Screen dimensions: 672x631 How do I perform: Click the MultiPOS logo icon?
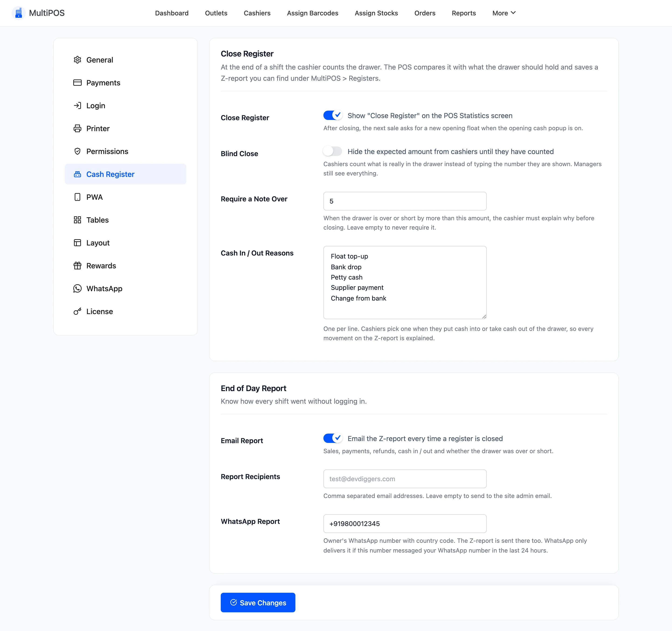tap(19, 13)
